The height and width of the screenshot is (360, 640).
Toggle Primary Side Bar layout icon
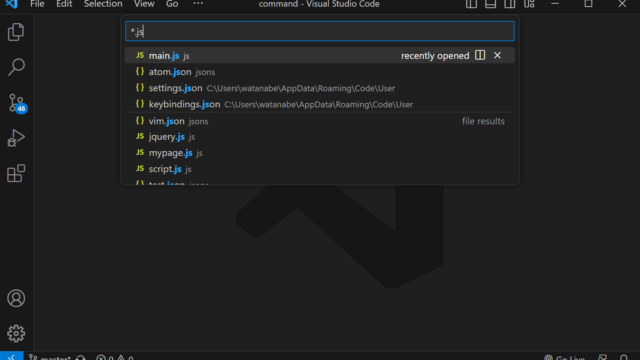pyautogui.click(x=471, y=4)
